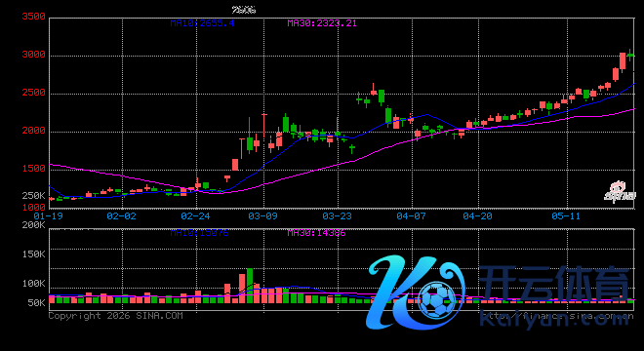Click the 04-20 date axis label

pyautogui.click(x=477, y=216)
